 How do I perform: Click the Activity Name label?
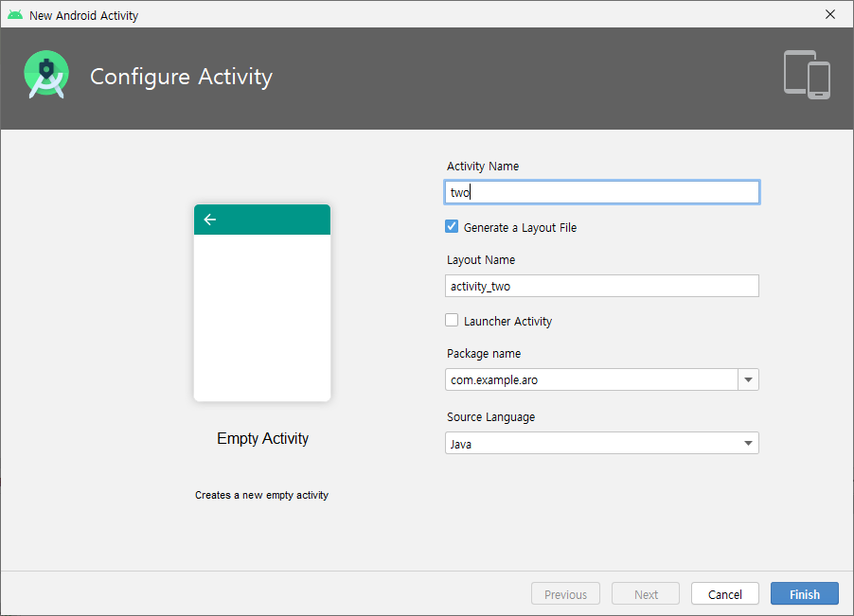click(x=483, y=167)
